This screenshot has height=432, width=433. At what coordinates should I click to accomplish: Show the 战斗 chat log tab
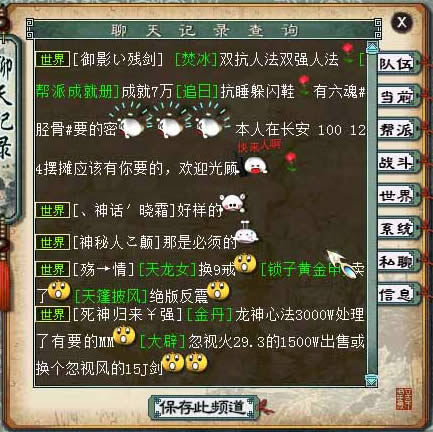coord(397,163)
